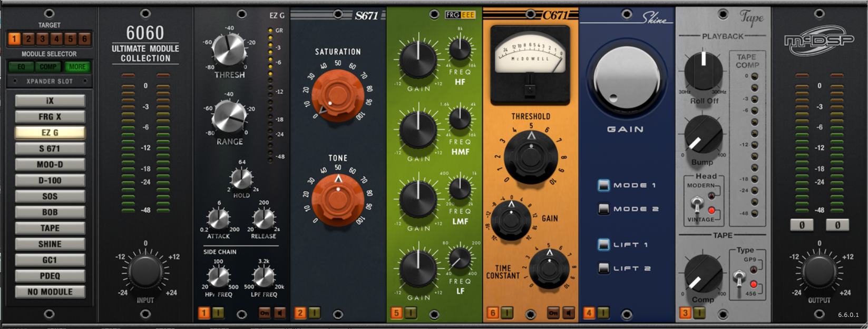Image resolution: width=868 pixels, height=329 pixels.
Task: Click the Shine GAIN large knob
Action: [626, 77]
